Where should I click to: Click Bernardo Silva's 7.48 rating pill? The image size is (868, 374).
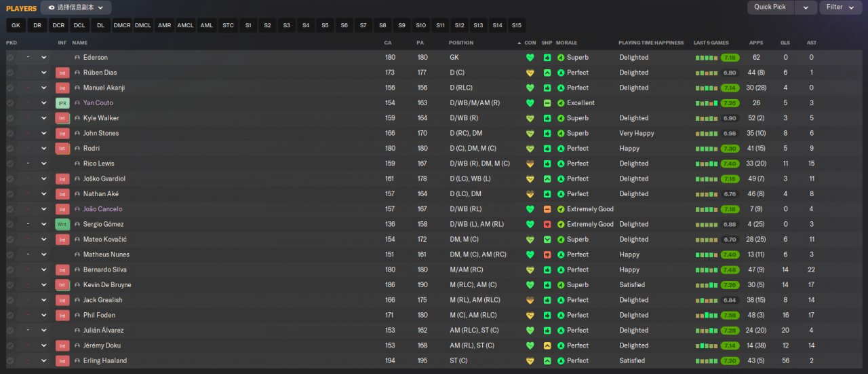(x=730, y=269)
